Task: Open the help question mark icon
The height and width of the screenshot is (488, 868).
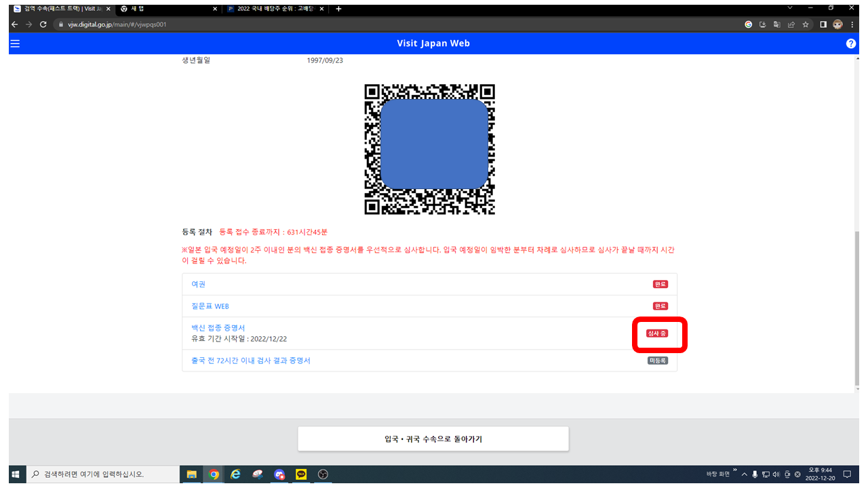Action: coord(851,43)
